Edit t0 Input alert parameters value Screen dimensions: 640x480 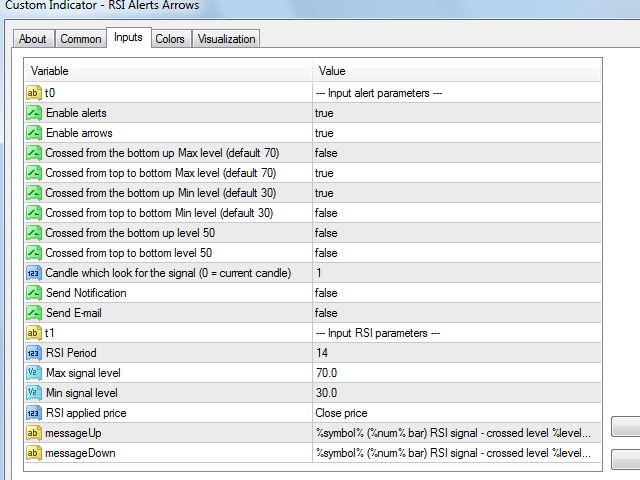coord(457,93)
